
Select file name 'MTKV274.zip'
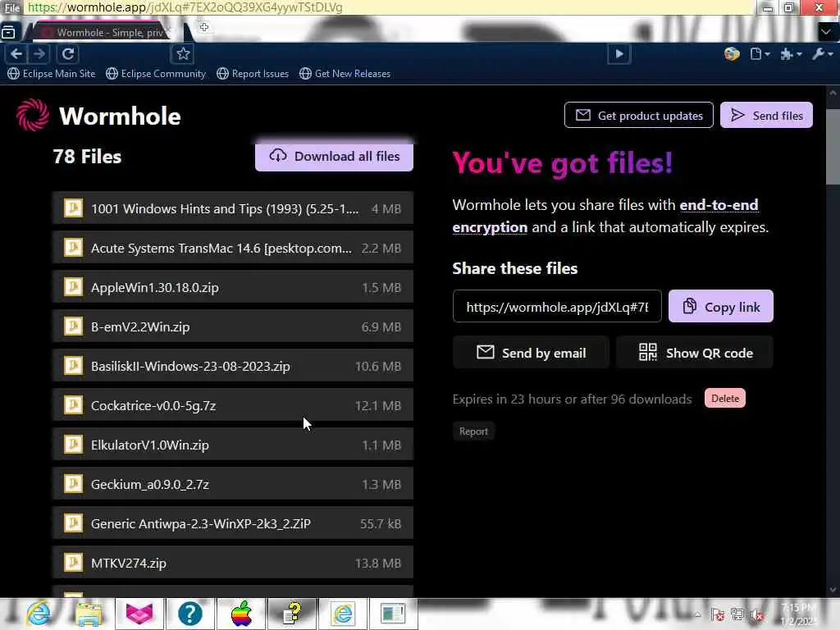[x=129, y=564]
